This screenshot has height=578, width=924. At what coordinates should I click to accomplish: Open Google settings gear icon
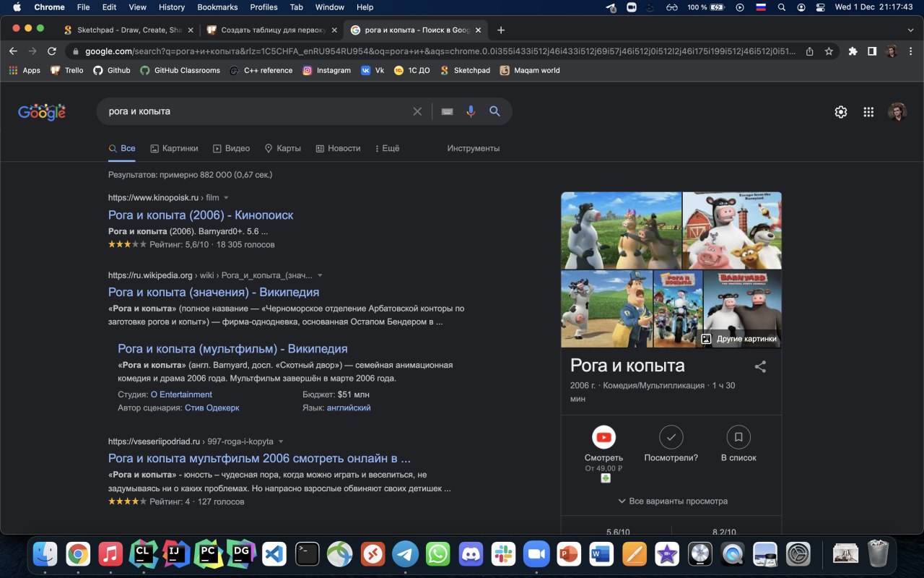841,112
